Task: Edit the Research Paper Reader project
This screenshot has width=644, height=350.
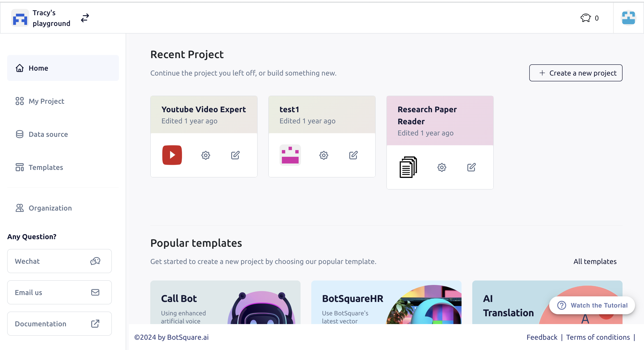Action: tap(472, 167)
